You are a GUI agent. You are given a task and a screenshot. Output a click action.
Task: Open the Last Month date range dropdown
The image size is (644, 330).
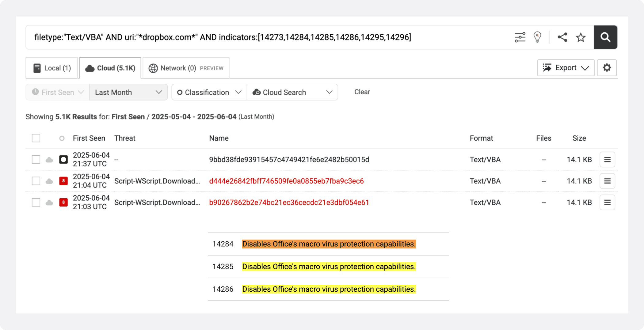(x=128, y=92)
